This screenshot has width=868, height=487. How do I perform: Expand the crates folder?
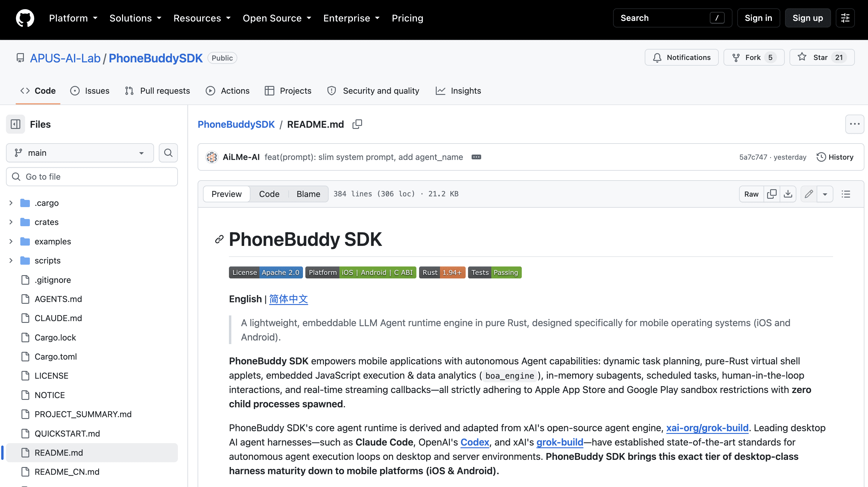click(11, 222)
